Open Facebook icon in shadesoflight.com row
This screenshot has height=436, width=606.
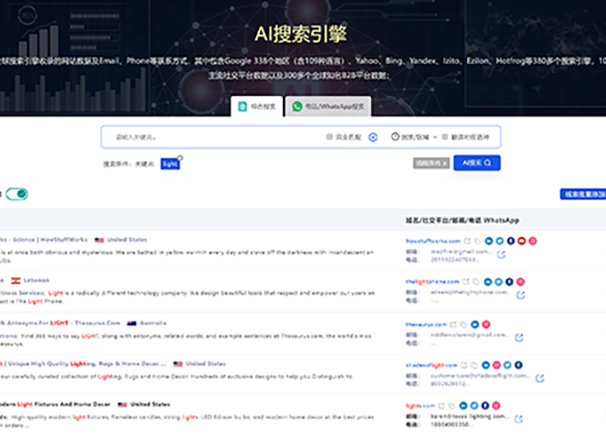pos(519,365)
